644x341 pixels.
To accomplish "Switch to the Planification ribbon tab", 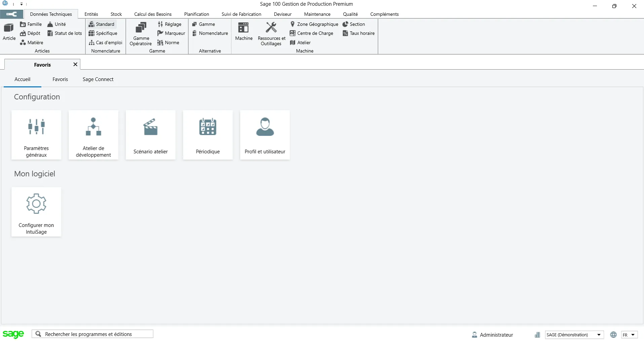I will pyautogui.click(x=196, y=14).
